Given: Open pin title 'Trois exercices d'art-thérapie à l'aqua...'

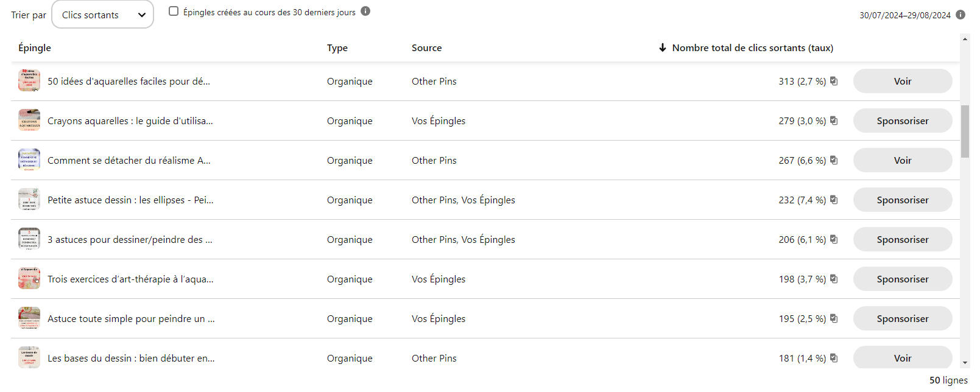Looking at the screenshot, I should (x=130, y=279).
